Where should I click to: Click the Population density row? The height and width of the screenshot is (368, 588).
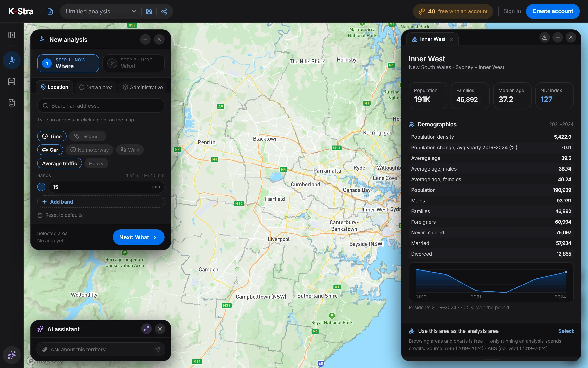[491, 137]
